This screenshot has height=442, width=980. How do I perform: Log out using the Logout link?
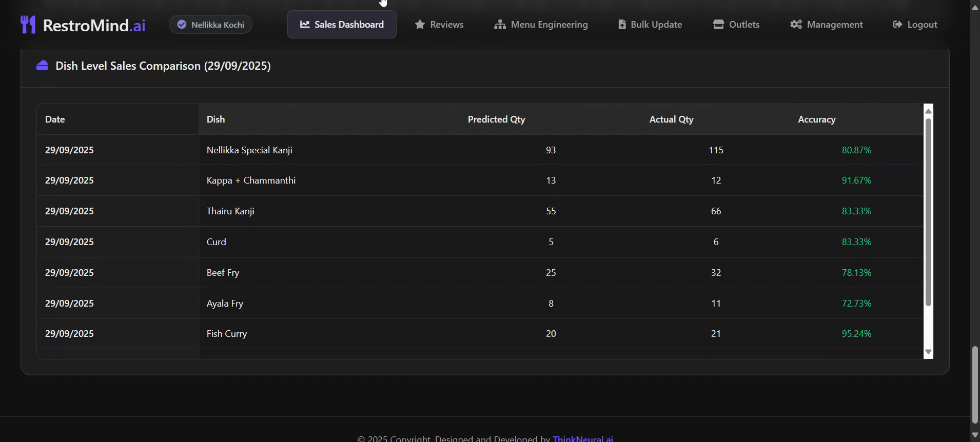(x=915, y=24)
